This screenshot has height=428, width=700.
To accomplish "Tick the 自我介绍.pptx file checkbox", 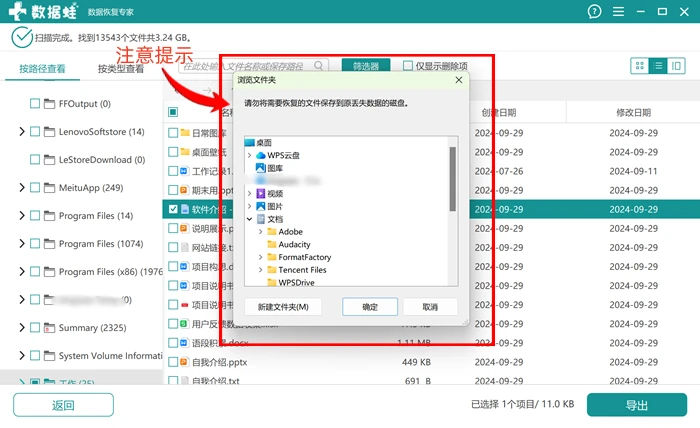I will [x=173, y=362].
